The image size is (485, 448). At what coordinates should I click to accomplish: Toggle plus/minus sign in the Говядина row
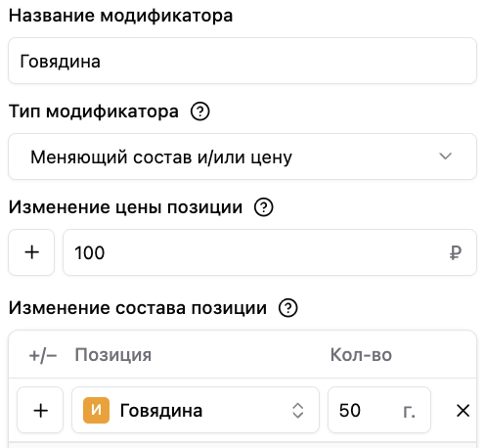click(x=40, y=410)
